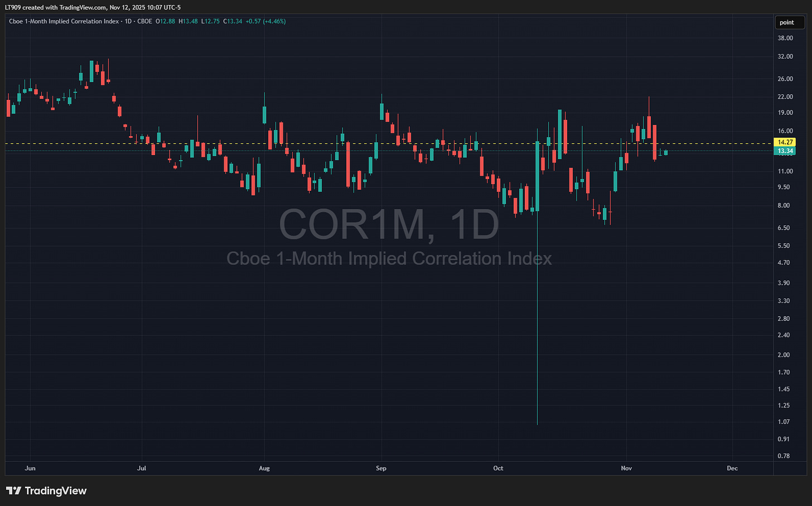Click the 11.00 price axis label
Screen dimensions: 812x506
click(x=785, y=171)
